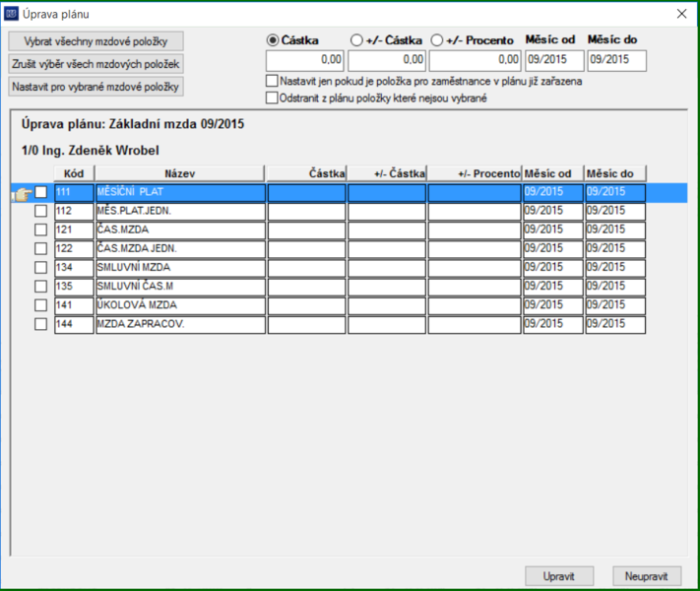Click the top +/- Procento input field

point(475,60)
